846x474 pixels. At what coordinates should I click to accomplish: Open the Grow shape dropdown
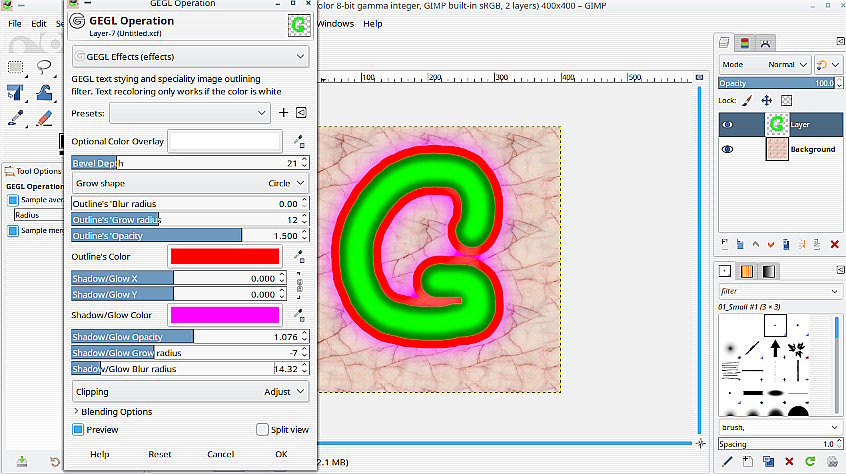pos(190,183)
